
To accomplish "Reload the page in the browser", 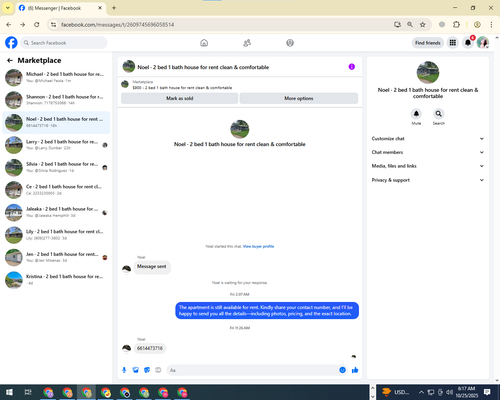I will pos(37,25).
